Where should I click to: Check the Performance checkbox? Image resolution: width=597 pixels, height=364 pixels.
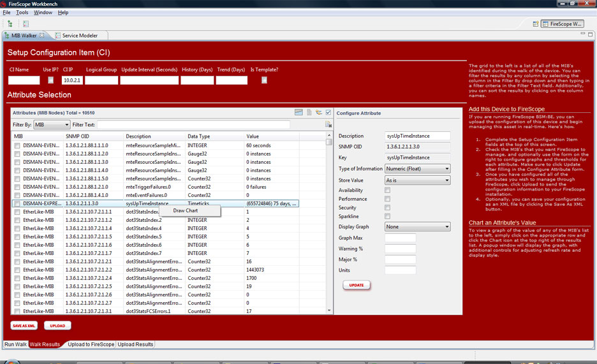click(x=387, y=199)
